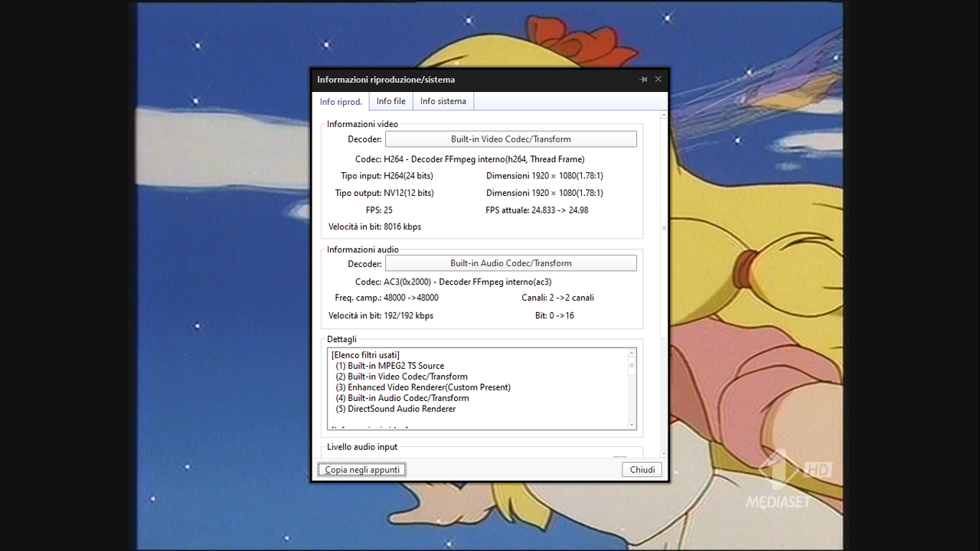Copy playback info via Copia negli appunti

pyautogui.click(x=361, y=469)
